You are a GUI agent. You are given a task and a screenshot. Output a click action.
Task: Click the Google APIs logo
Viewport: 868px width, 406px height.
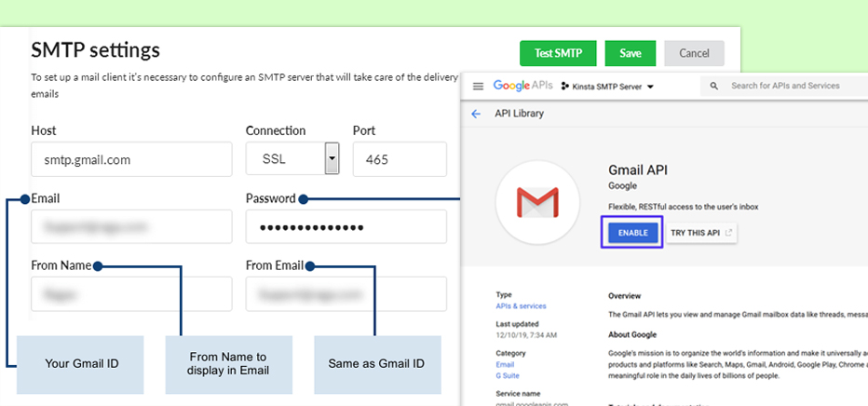click(x=522, y=86)
